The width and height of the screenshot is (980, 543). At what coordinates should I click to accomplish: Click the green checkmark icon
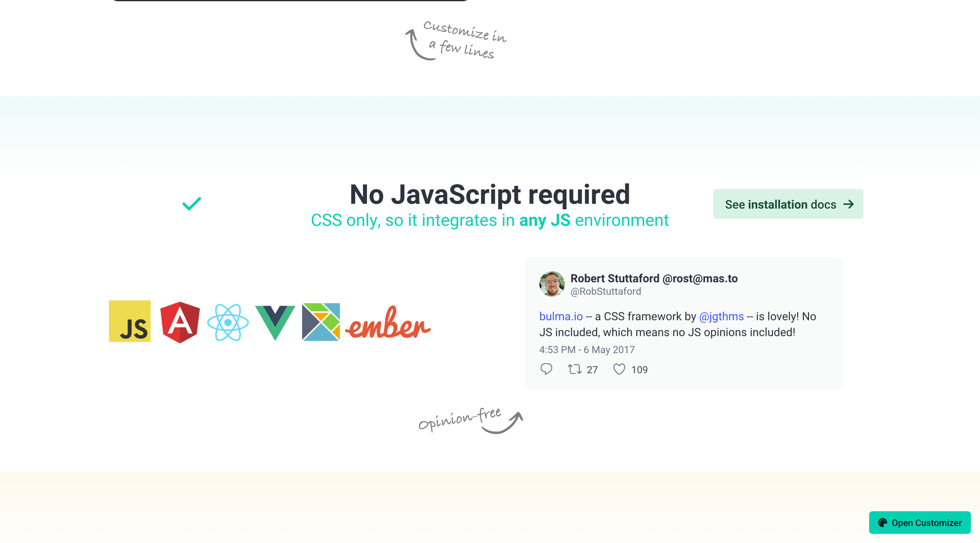click(x=192, y=203)
